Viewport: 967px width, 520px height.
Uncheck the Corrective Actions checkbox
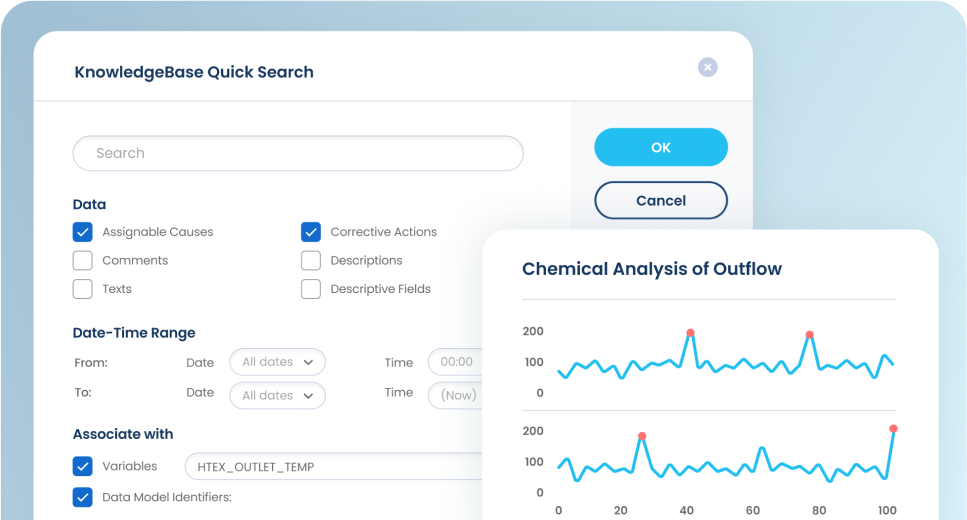click(311, 232)
